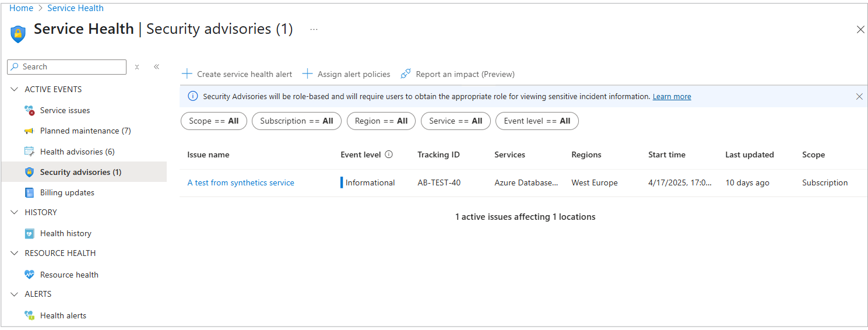The image size is (868, 330).
Task: Click the Billing updates icon
Action: coord(29,192)
